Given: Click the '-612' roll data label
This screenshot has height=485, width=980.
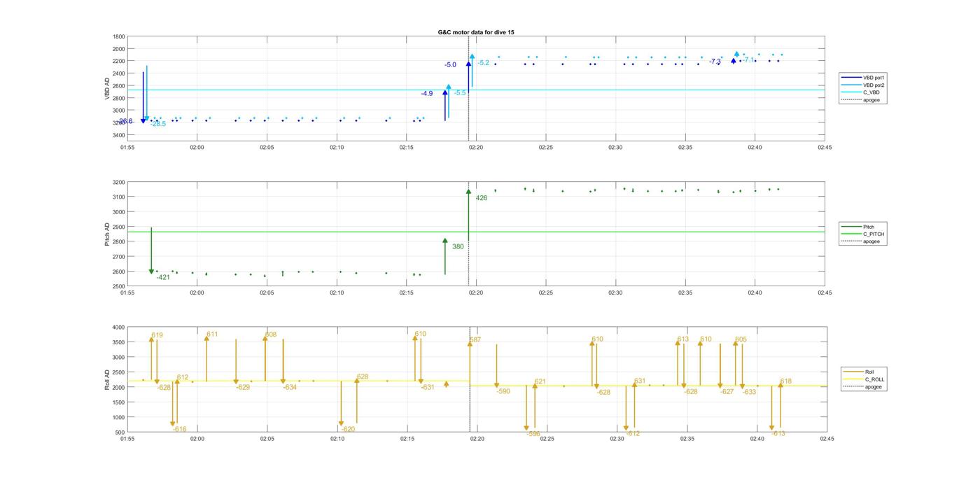Looking at the screenshot, I should [x=633, y=434].
